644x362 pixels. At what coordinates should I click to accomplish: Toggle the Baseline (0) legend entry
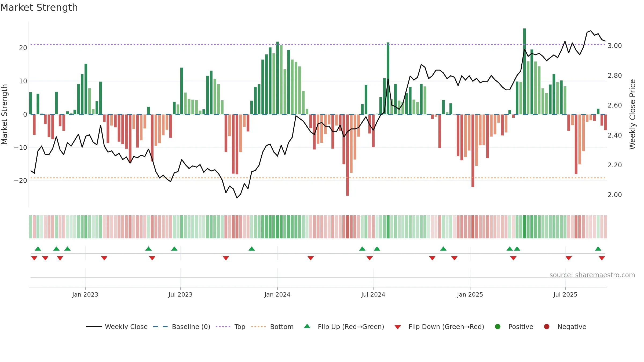click(182, 327)
